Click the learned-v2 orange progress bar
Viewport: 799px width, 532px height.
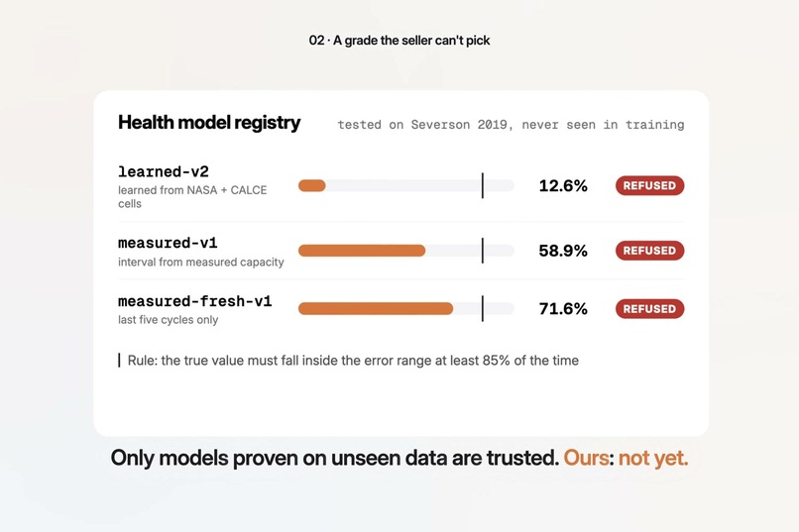(x=312, y=186)
